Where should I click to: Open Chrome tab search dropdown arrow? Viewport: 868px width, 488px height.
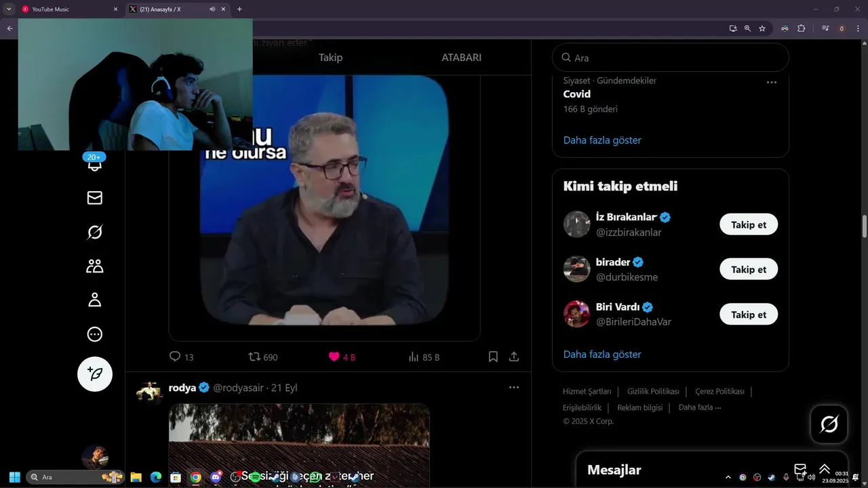click(x=9, y=9)
